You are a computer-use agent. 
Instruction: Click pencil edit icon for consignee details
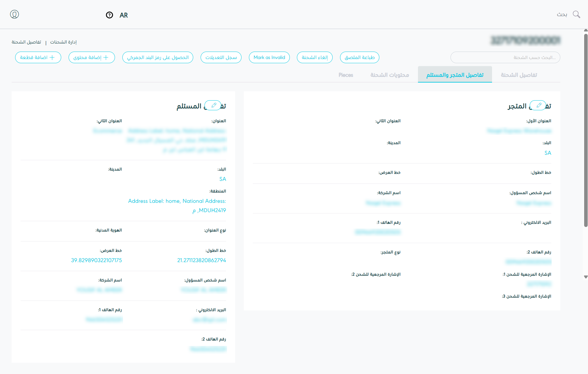213,105
